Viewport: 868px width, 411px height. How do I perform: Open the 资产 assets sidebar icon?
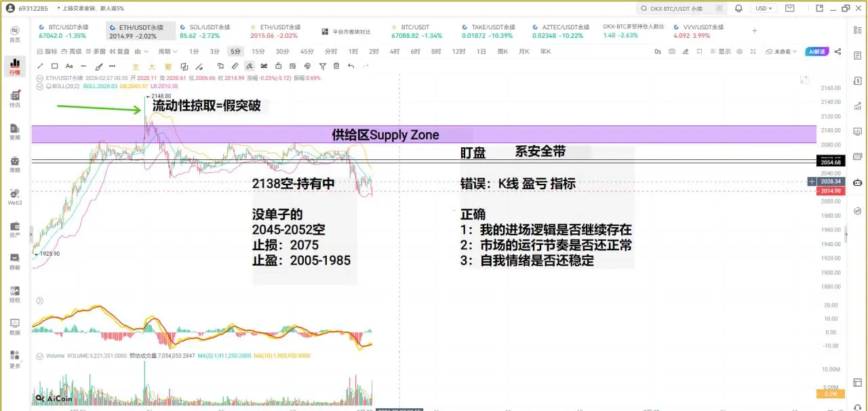click(x=14, y=229)
